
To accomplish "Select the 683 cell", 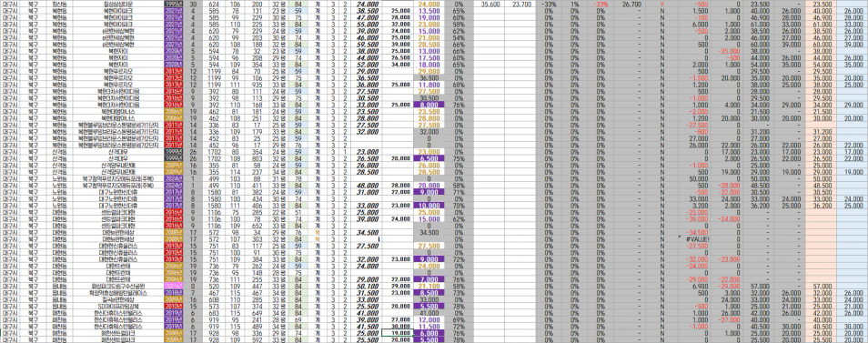I will (x=214, y=314).
